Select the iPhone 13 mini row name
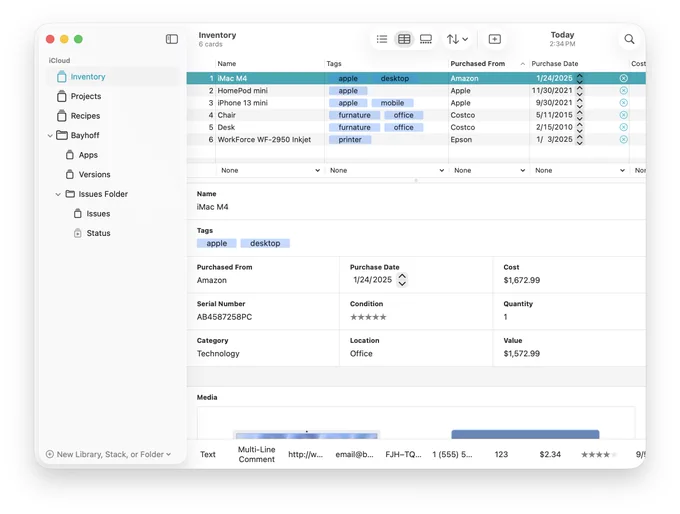This screenshot has width=680, height=514. [x=242, y=103]
